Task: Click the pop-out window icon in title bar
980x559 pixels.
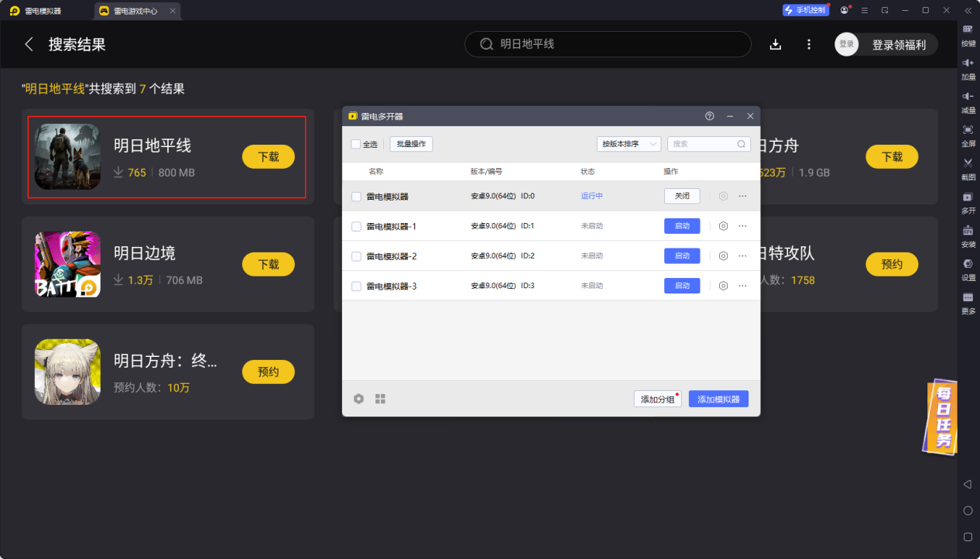Action: click(x=885, y=10)
